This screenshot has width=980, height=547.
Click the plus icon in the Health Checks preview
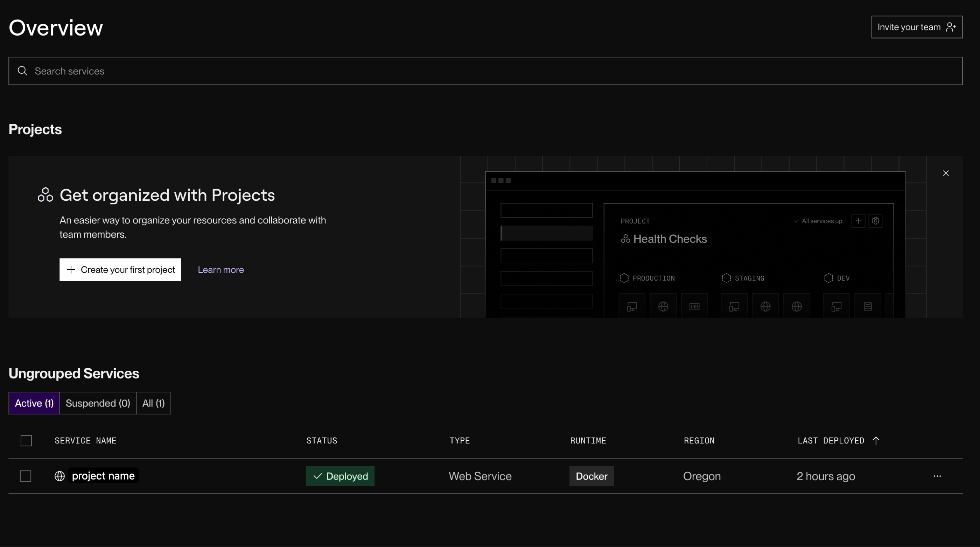(859, 220)
